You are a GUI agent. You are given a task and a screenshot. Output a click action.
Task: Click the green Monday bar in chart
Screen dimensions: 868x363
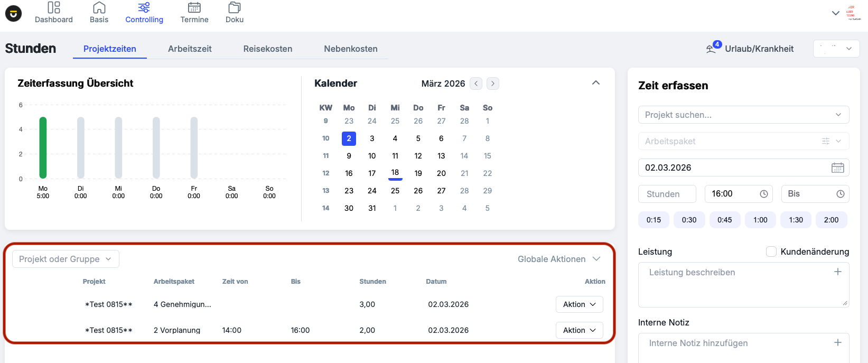[x=43, y=147]
